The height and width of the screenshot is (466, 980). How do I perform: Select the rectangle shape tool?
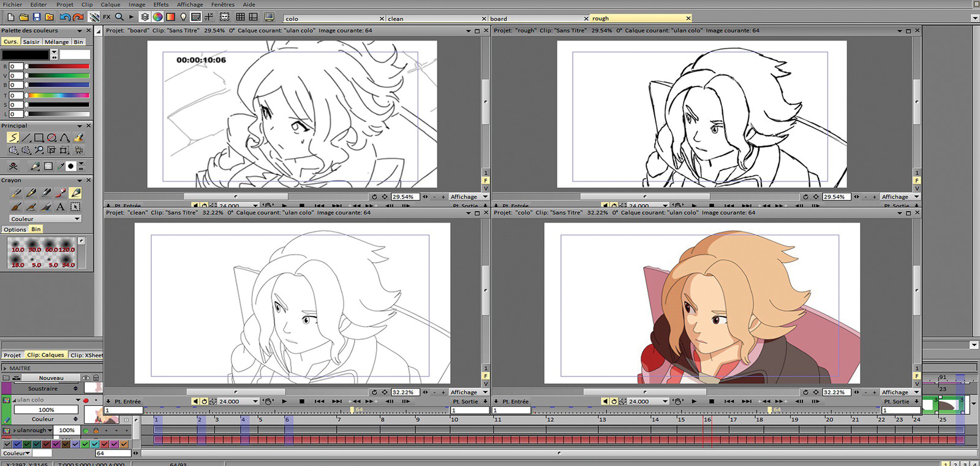click(x=39, y=137)
